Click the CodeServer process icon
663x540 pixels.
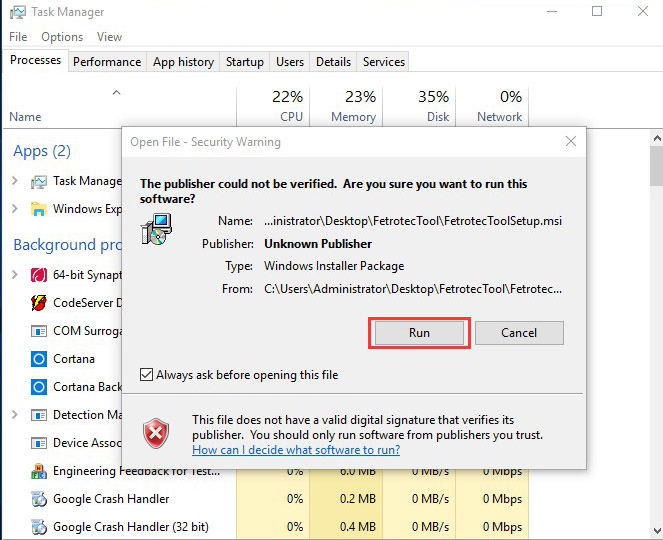point(39,303)
